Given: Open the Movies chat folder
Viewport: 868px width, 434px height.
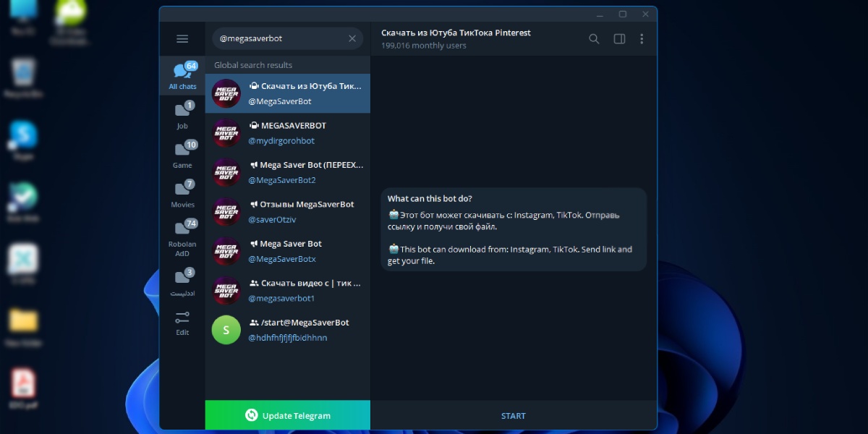Looking at the screenshot, I should [182, 194].
